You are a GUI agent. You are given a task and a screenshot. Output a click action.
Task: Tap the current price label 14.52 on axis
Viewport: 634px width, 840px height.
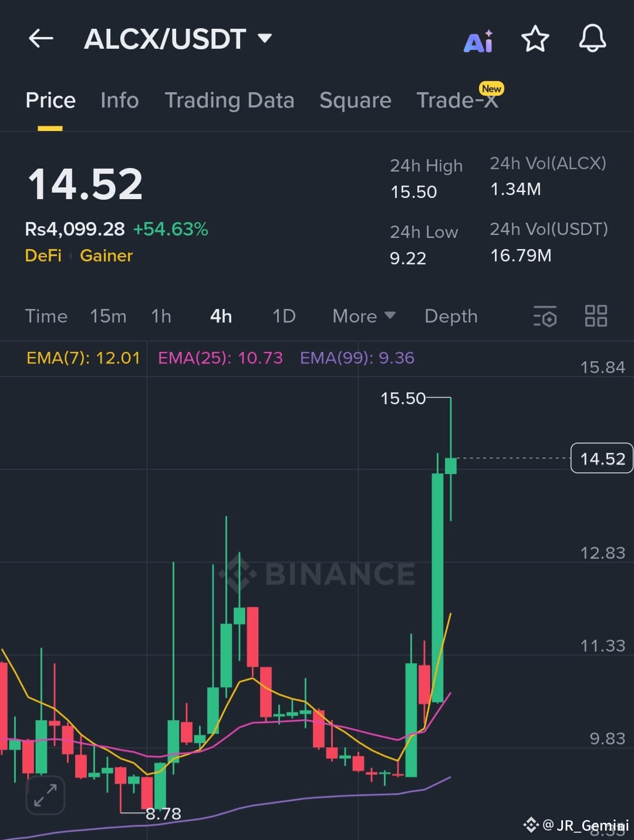[602, 458]
